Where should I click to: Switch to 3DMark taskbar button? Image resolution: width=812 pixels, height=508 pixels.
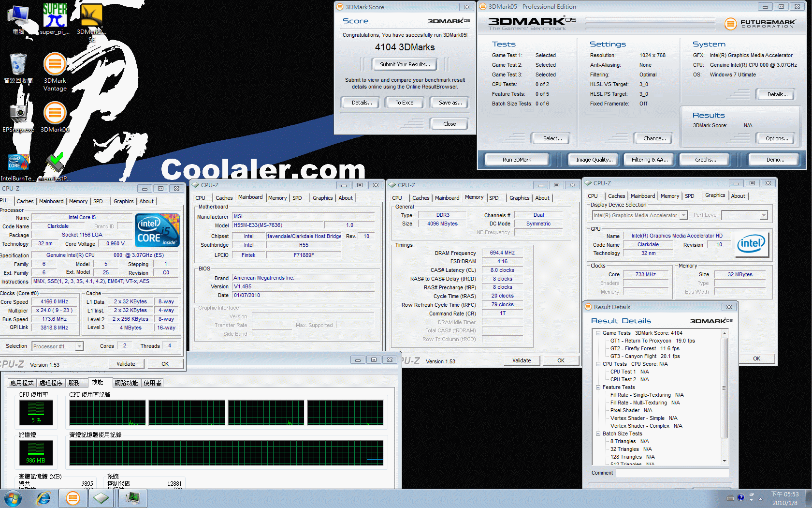click(x=73, y=498)
